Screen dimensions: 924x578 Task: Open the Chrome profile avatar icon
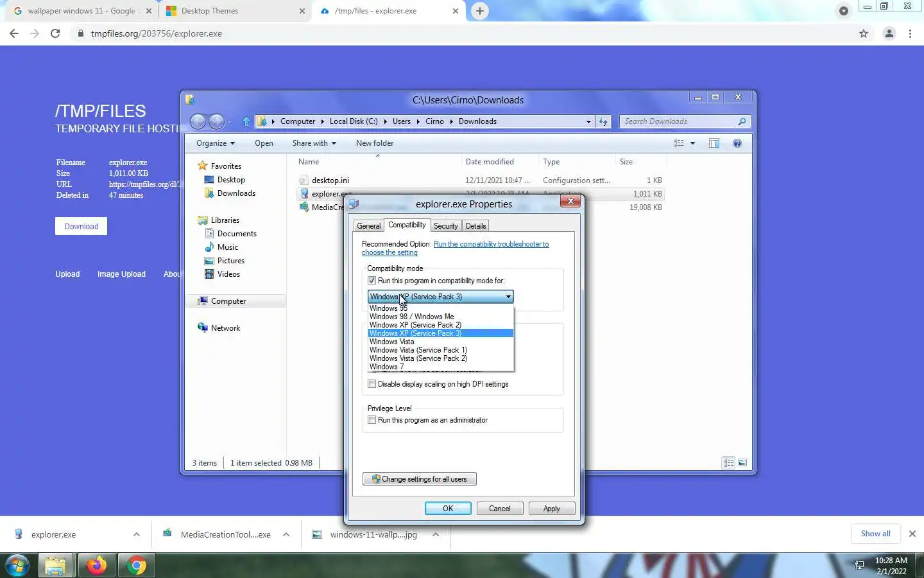point(889,33)
